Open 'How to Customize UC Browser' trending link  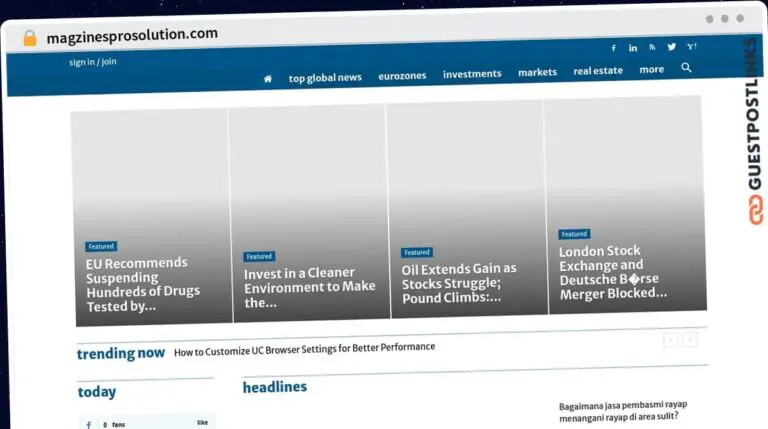(x=304, y=348)
